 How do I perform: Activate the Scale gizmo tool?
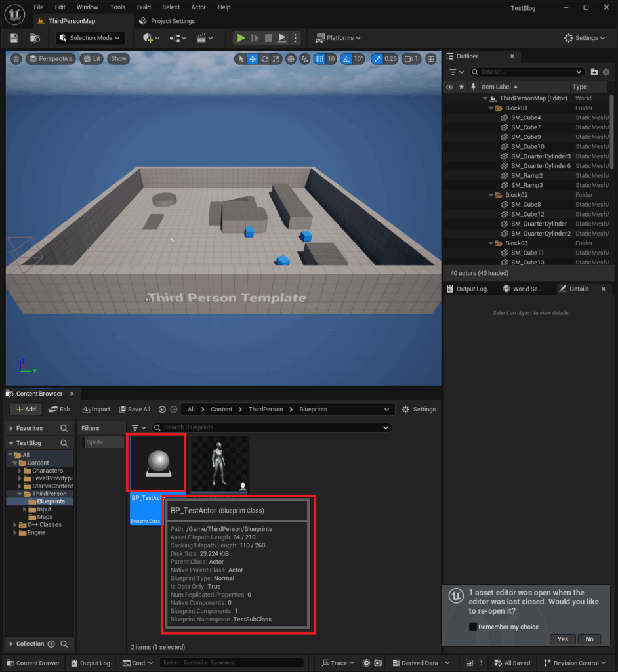(276, 59)
